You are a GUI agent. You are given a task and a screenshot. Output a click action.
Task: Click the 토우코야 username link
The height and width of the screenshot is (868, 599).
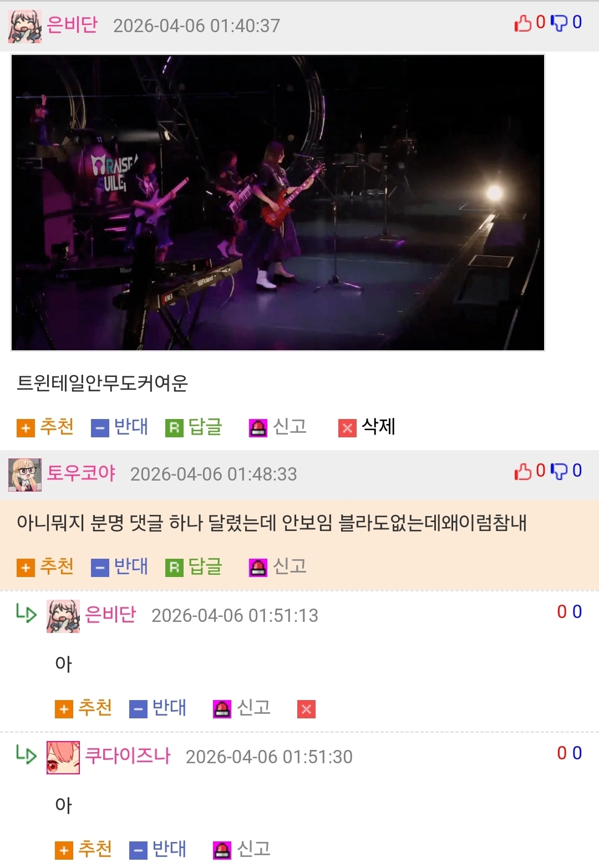coord(81,473)
